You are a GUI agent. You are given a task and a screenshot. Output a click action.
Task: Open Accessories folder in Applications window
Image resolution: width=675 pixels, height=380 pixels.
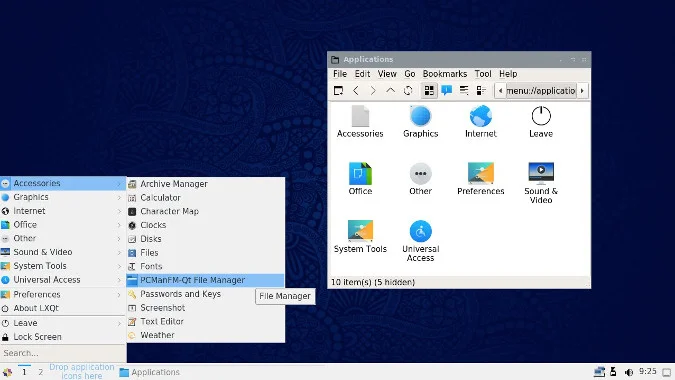coord(360,122)
